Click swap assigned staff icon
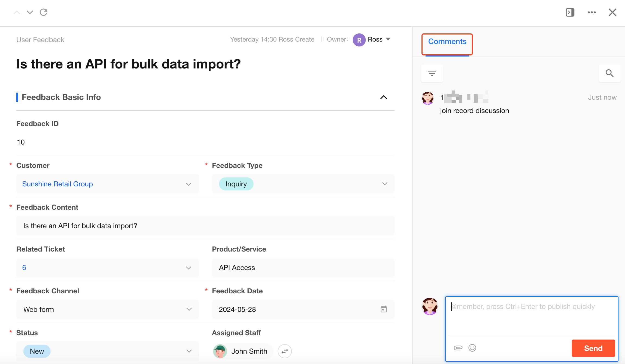 point(285,351)
